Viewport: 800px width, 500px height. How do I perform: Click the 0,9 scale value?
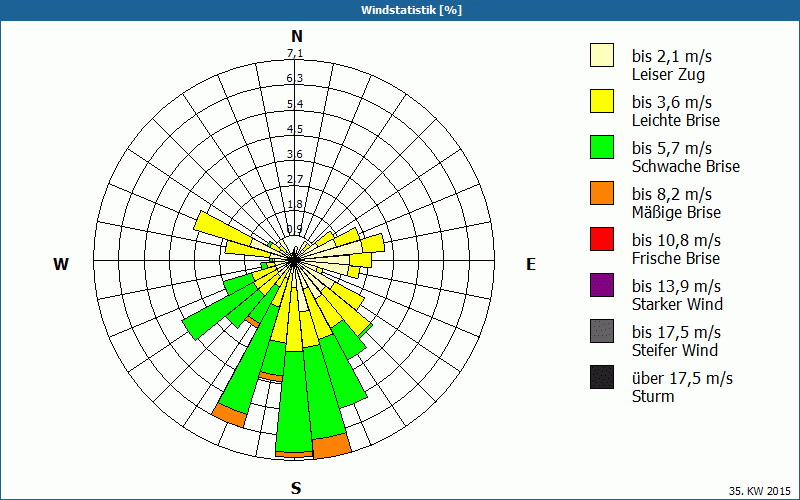[295, 229]
